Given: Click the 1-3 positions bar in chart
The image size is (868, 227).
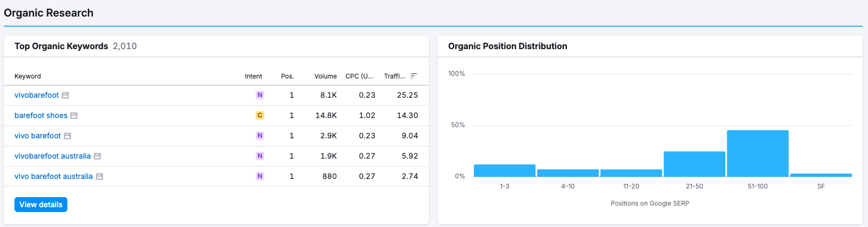Looking at the screenshot, I should click(x=504, y=170).
